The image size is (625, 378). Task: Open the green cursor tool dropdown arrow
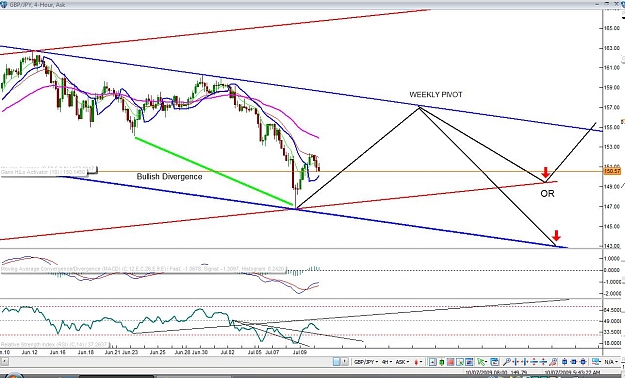click(x=487, y=362)
